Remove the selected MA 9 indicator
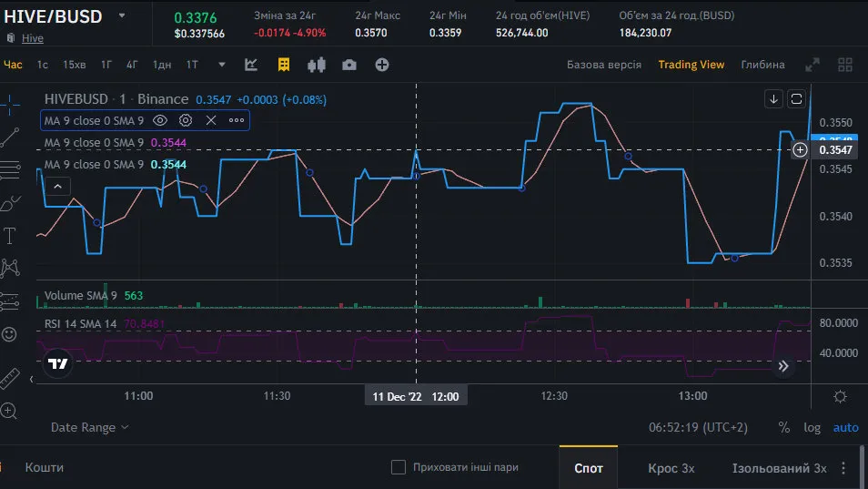 click(211, 120)
